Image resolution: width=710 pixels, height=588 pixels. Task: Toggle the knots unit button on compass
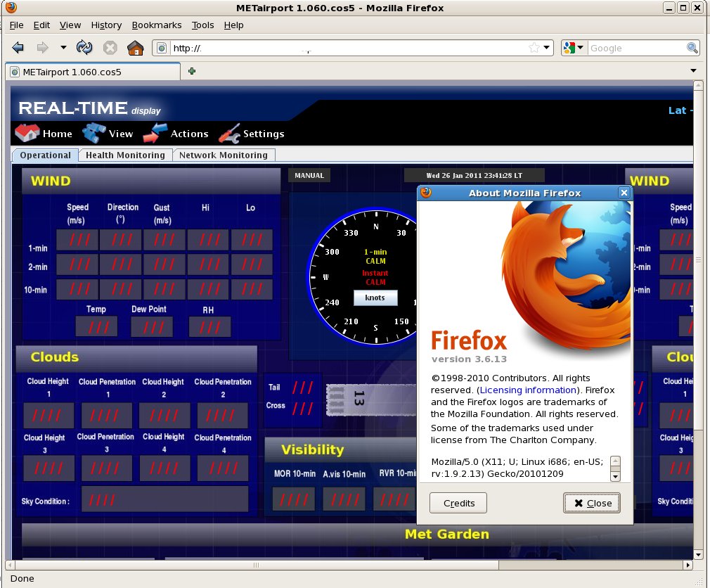[x=375, y=298]
